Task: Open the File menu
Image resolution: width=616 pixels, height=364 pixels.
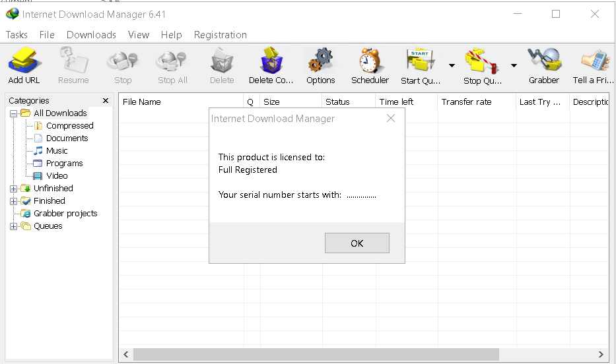Action: (x=47, y=35)
